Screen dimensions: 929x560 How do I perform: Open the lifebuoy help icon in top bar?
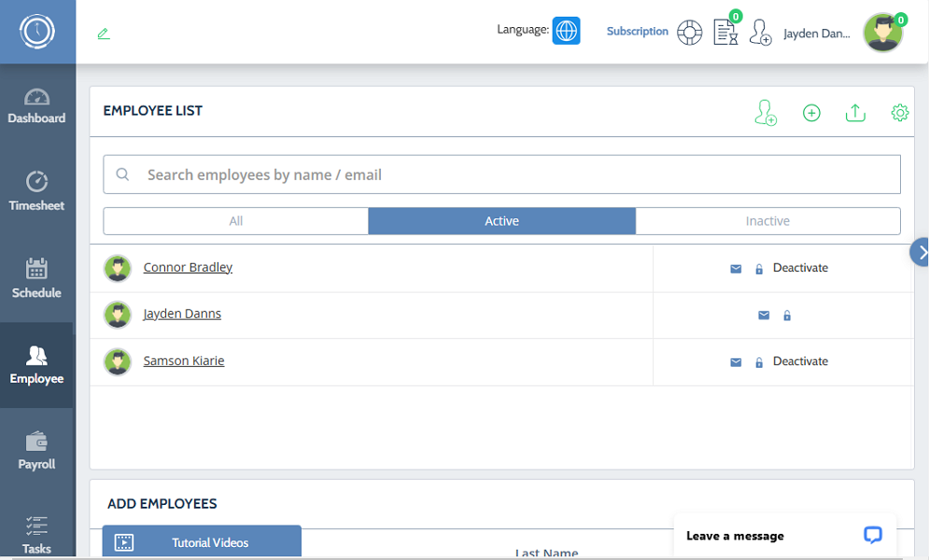(x=689, y=32)
